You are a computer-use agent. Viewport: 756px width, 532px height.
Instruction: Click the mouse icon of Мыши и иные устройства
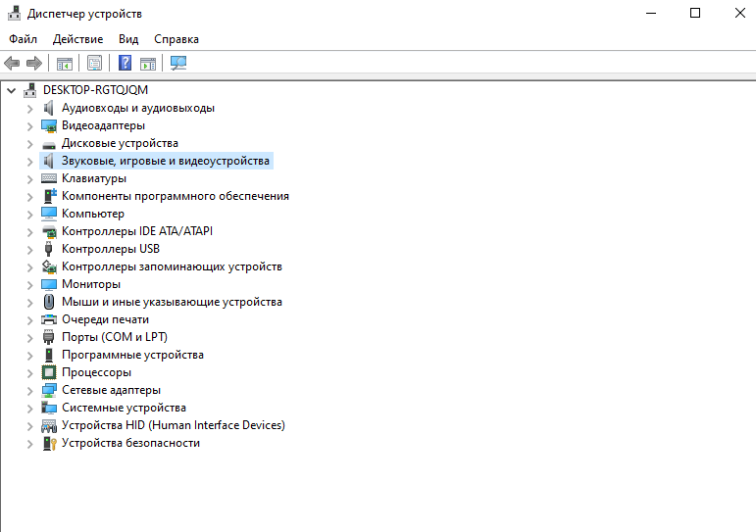(x=49, y=302)
